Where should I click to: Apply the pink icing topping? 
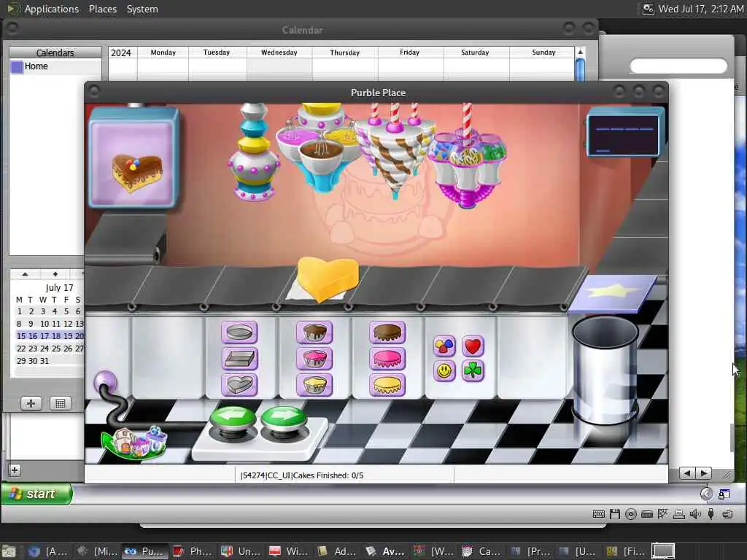(387, 359)
